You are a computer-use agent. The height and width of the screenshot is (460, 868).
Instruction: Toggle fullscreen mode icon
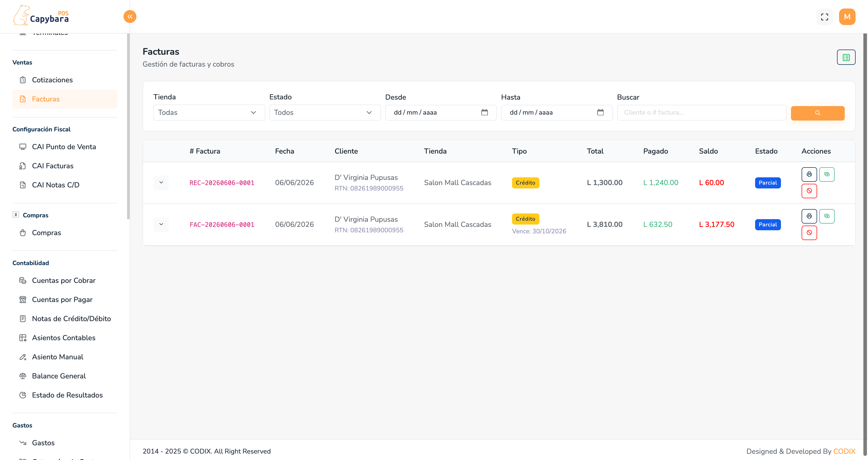click(824, 17)
